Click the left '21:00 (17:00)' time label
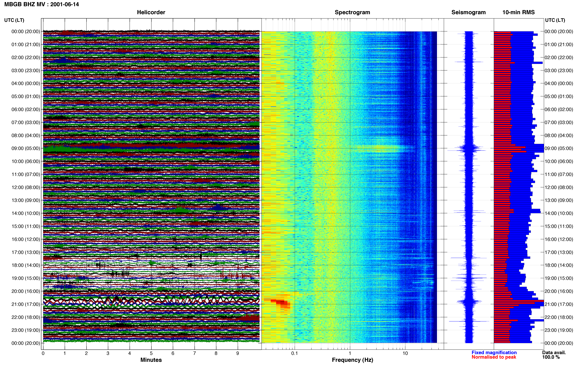Screen dimensions: 588x368 point(26,304)
